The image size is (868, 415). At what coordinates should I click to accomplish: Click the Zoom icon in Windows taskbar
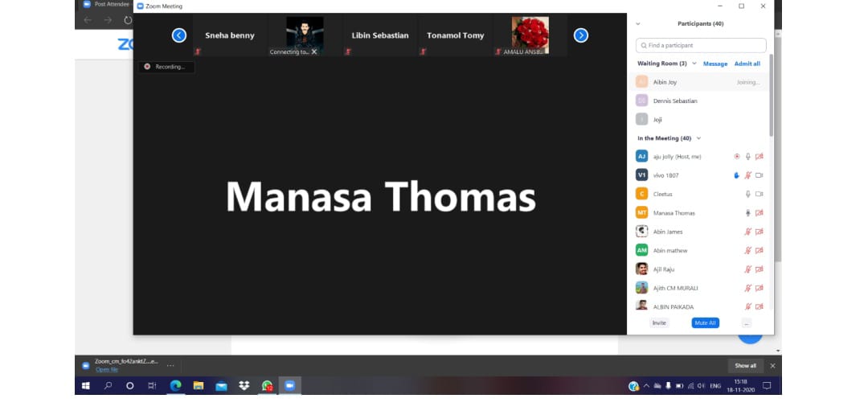point(289,386)
